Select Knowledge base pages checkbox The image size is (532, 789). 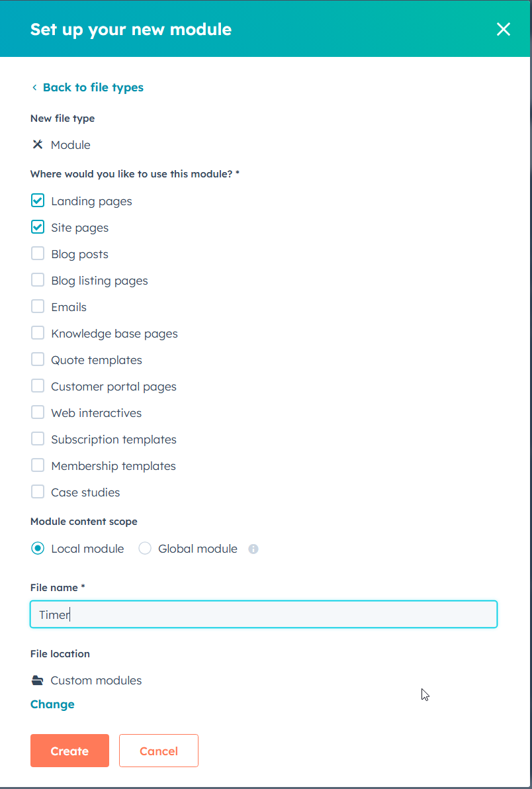point(38,333)
